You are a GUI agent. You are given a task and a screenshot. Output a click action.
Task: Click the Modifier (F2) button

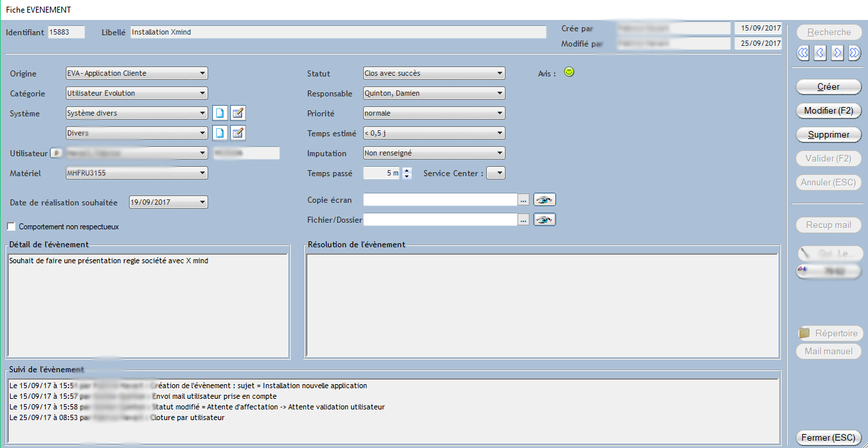coord(828,110)
